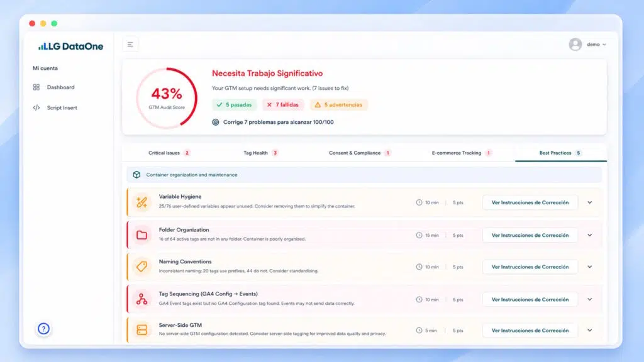Click the Variable Hygiene wand icon
Screen dimensions: 644x362
(x=142, y=202)
